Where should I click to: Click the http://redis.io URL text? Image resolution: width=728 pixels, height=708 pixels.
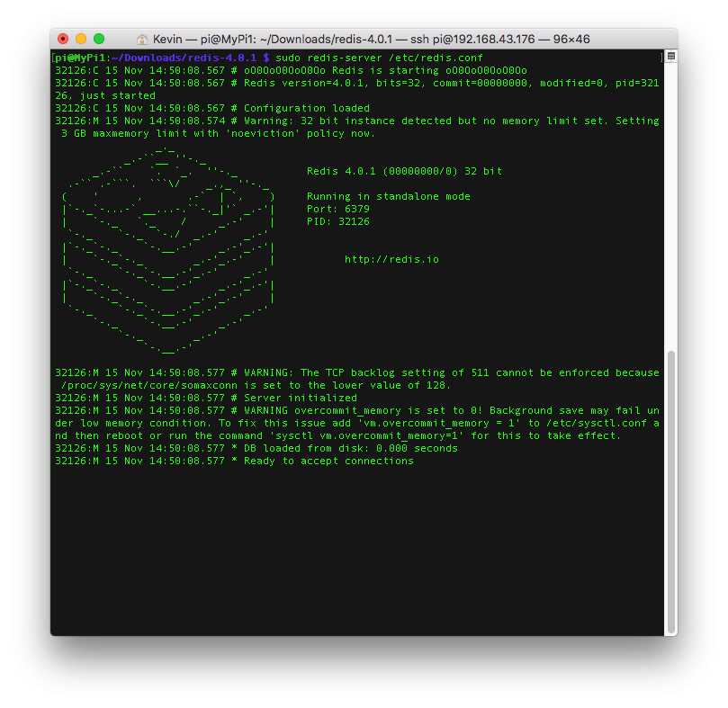(391, 259)
